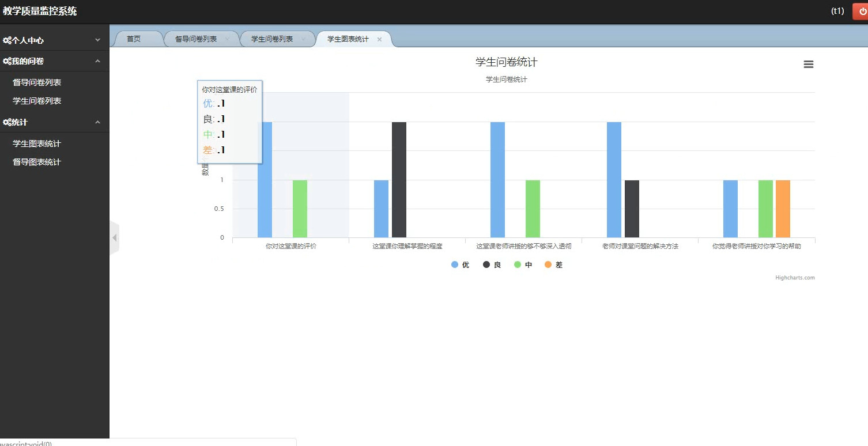
Task: Click blue 优 bar for 这堂课老师讲授的够不够深入透彻
Action: coord(497,180)
